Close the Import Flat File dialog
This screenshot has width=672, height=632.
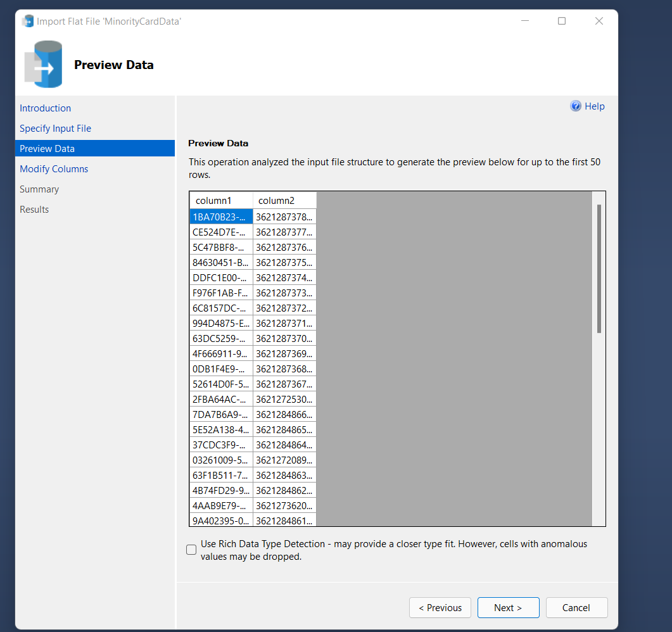599,21
